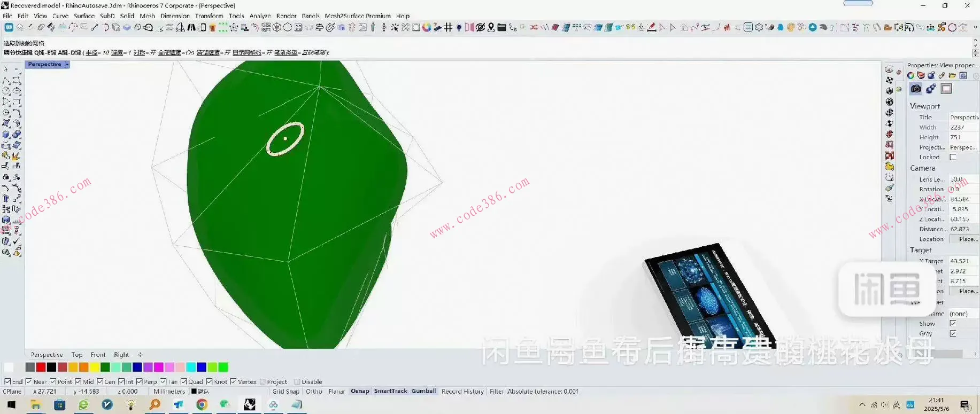Viewport: 980px width, 414px height.
Task: Click the Planar button in the status bar
Action: tap(336, 392)
